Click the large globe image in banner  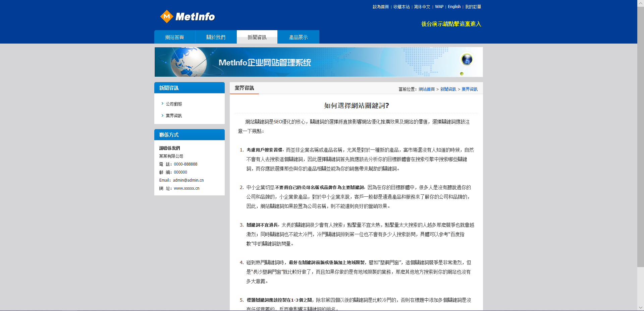(189, 62)
